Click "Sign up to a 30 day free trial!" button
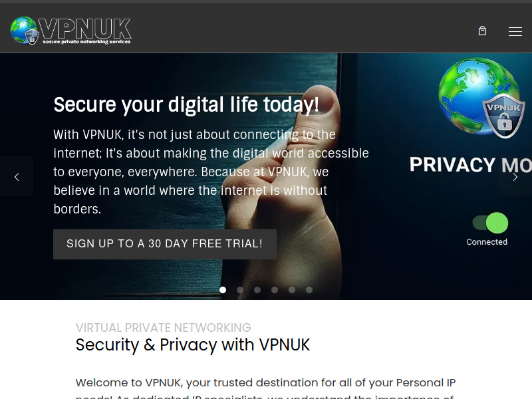This screenshot has height=399, width=532. click(165, 244)
